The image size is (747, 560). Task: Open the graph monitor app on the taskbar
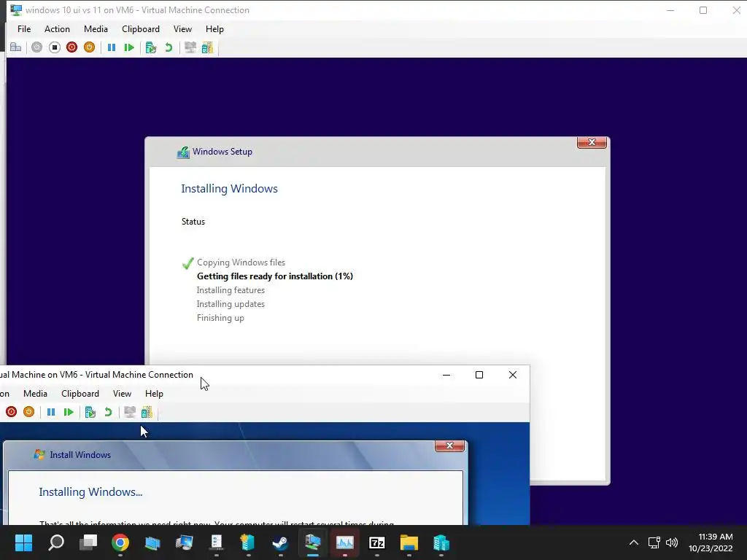[344, 542]
